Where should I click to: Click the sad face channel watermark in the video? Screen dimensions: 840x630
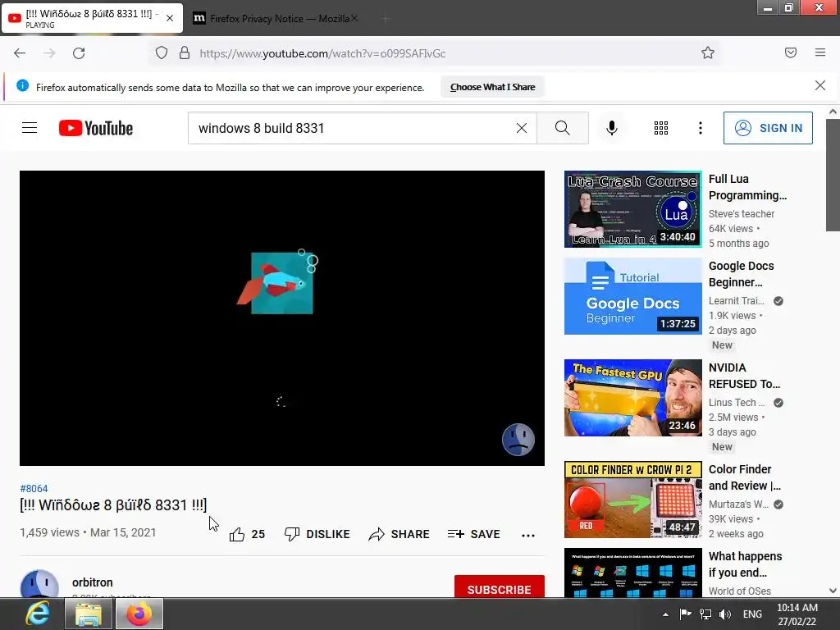tap(518, 440)
